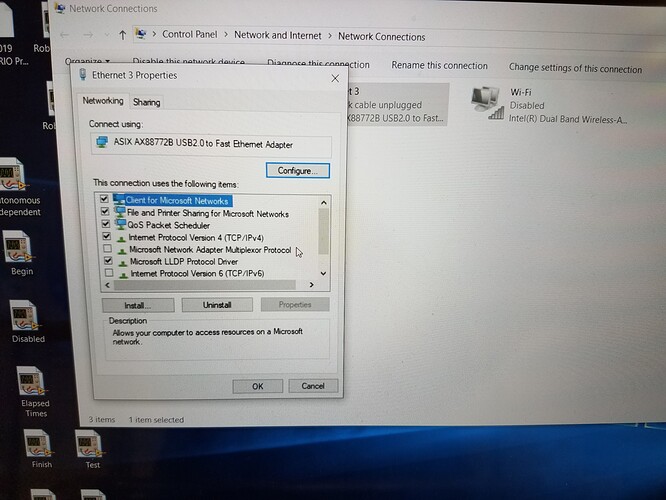
Task: Click the address bar location icon
Action: [141, 34]
